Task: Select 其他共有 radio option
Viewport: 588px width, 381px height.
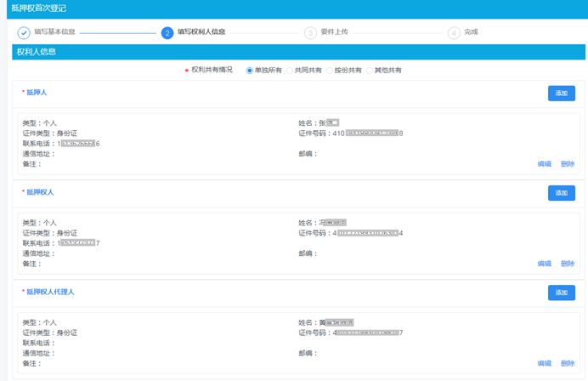Action: point(370,71)
